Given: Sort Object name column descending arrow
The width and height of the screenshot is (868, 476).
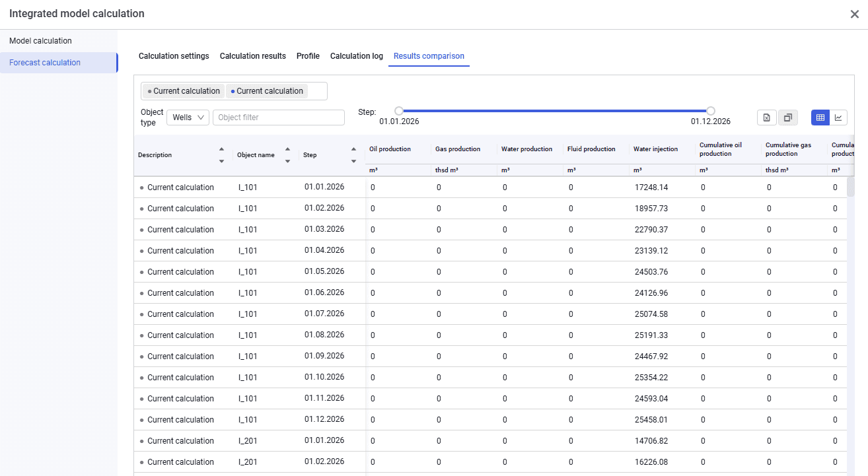Looking at the screenshot, I should (287, 161).
